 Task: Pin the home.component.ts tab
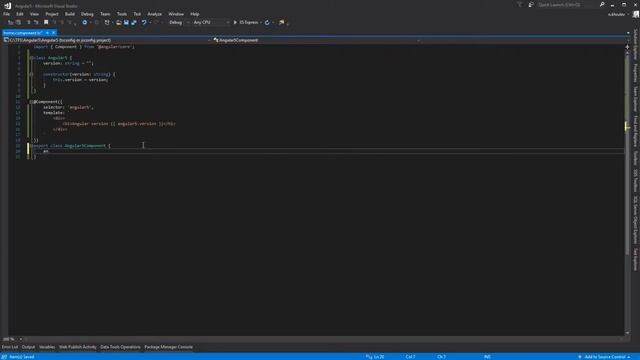click(47, 33)
